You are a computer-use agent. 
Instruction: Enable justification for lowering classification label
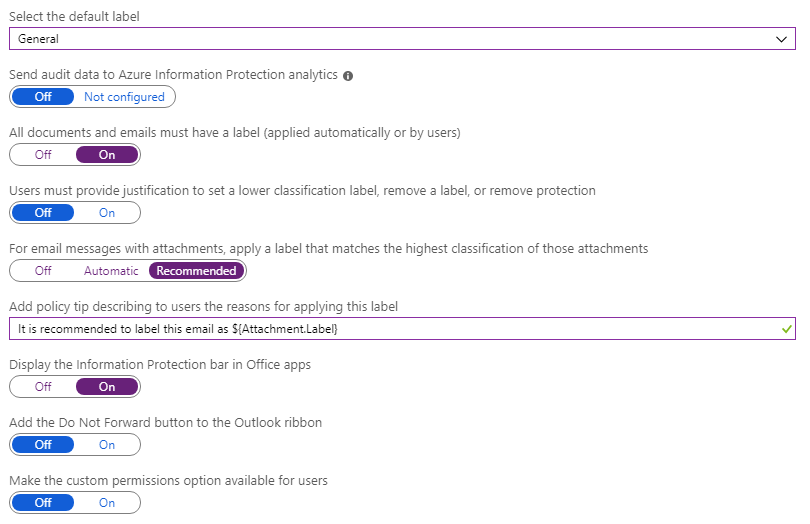click(x=107, y=213)
